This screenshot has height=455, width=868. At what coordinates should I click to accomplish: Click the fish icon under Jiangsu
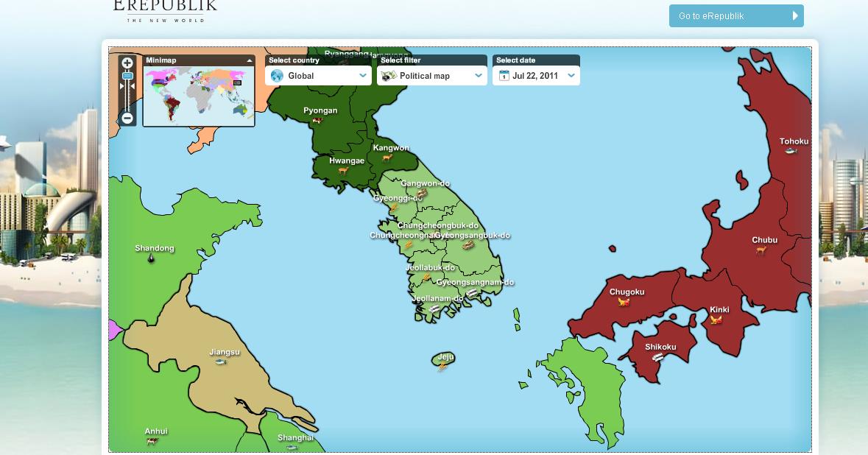tap(221, 361)
